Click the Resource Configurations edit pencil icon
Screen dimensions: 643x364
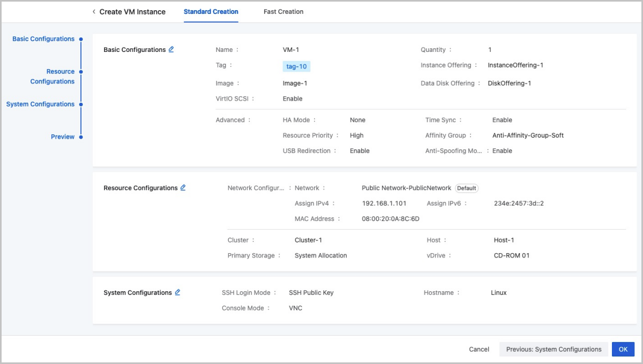(183, 188)
